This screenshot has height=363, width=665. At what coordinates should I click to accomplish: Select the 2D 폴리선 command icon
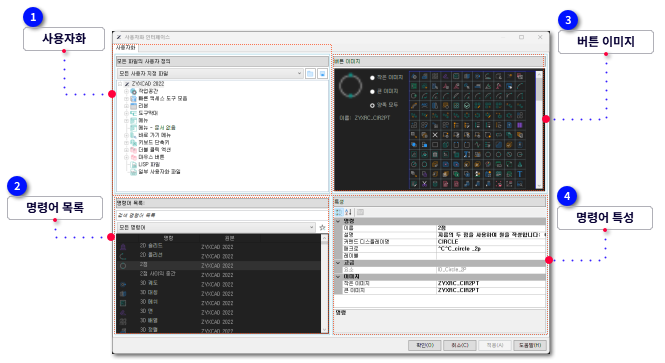123,256
